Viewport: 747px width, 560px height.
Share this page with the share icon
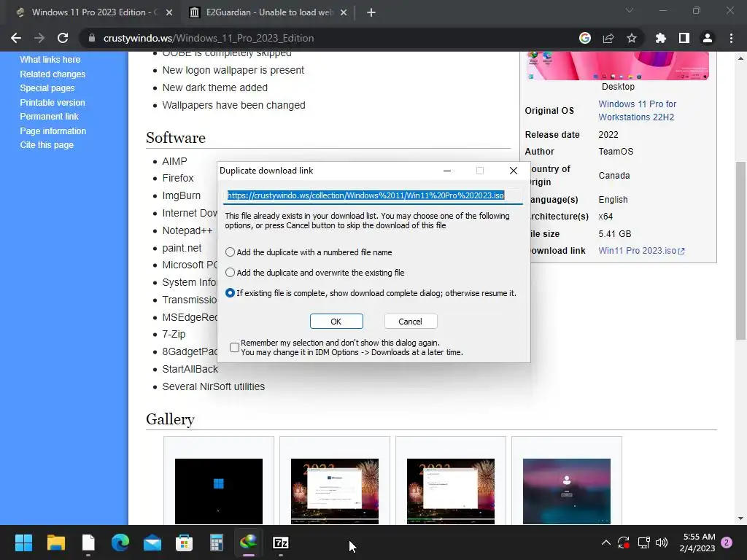[x=608, y=38]
